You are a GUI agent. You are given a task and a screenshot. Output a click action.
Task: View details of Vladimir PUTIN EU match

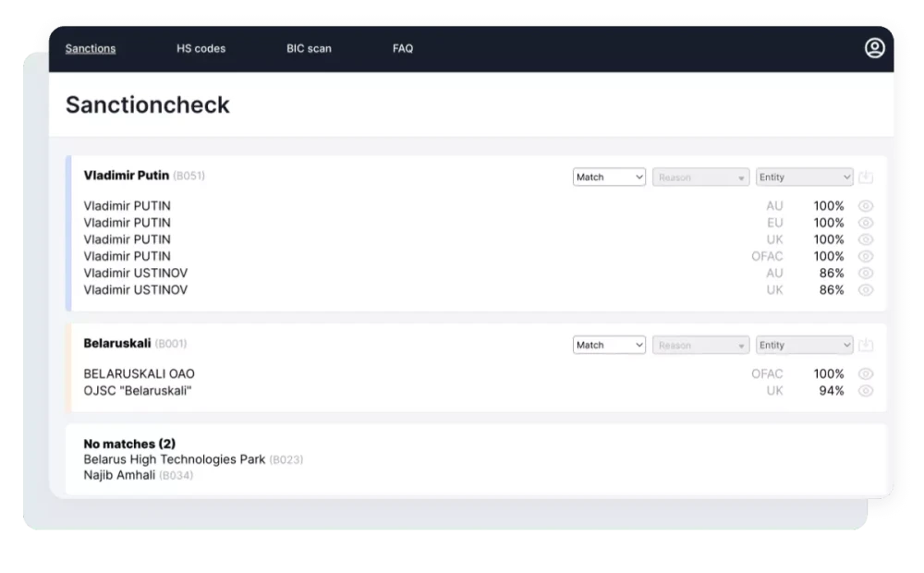(x=866, y=223)
